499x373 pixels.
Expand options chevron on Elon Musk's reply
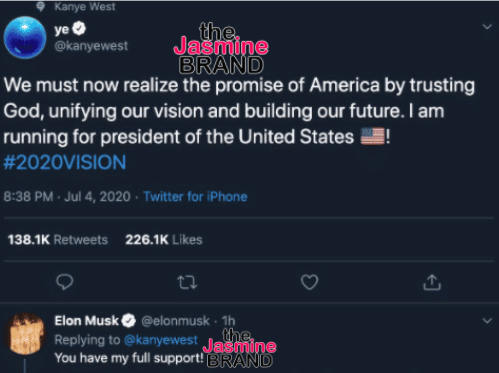coord(487,321)
